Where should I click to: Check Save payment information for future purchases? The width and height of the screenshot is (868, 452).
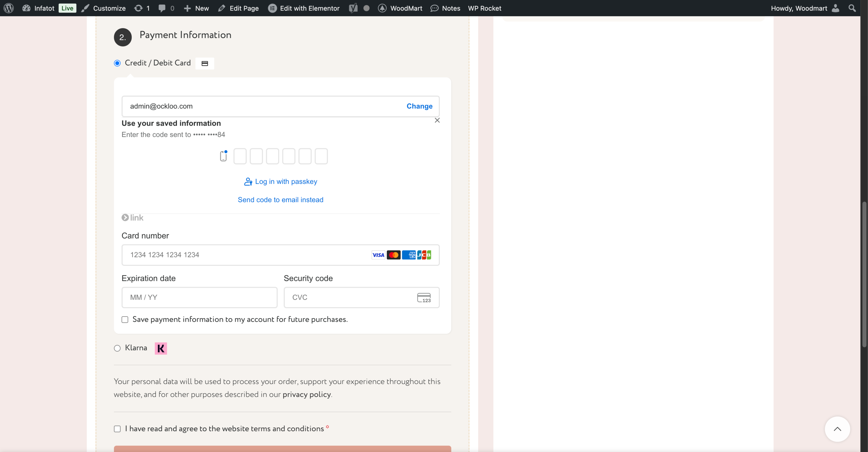coord(125,320)
